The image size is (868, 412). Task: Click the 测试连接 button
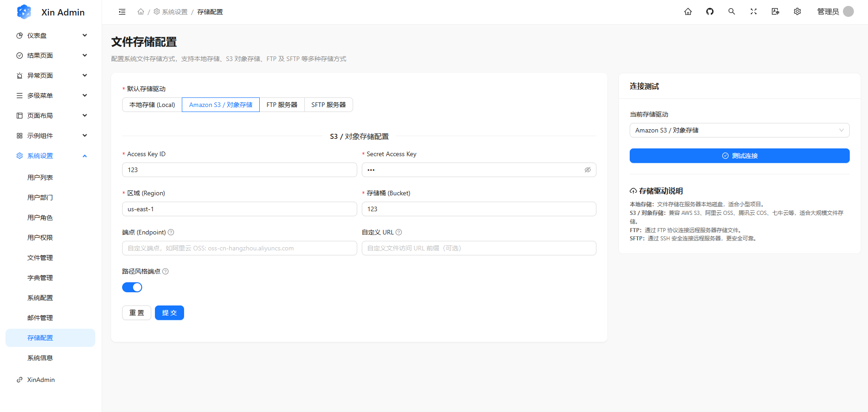[x=739, y=155]
